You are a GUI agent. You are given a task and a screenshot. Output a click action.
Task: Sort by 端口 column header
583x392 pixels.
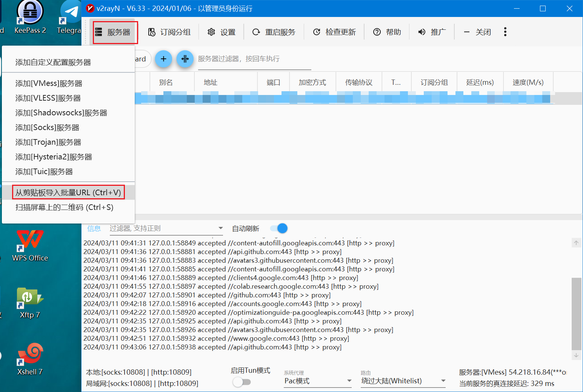[274, 82]
